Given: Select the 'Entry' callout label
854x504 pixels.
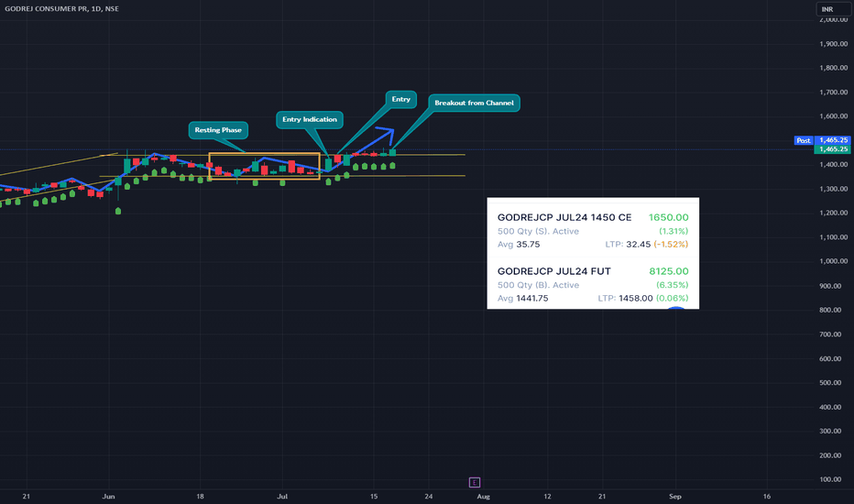Looking at the screenshot, I should point(400,99).
